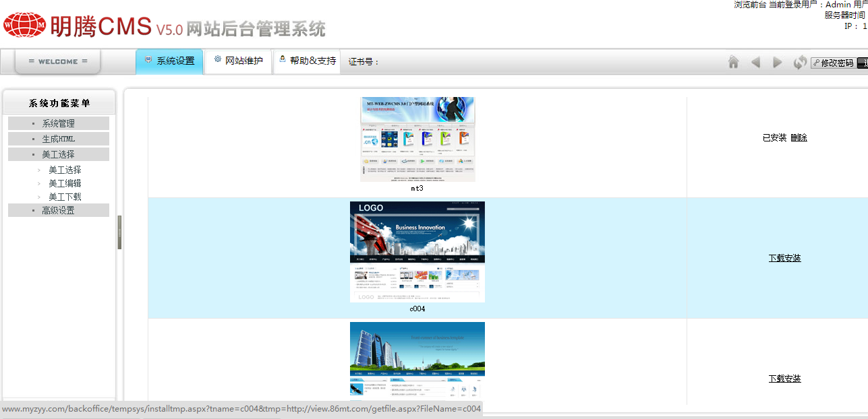Viewport: 868px width, 419px height.
Task: Collapse the 美工选择 menu section header
Action: point(59,154)
